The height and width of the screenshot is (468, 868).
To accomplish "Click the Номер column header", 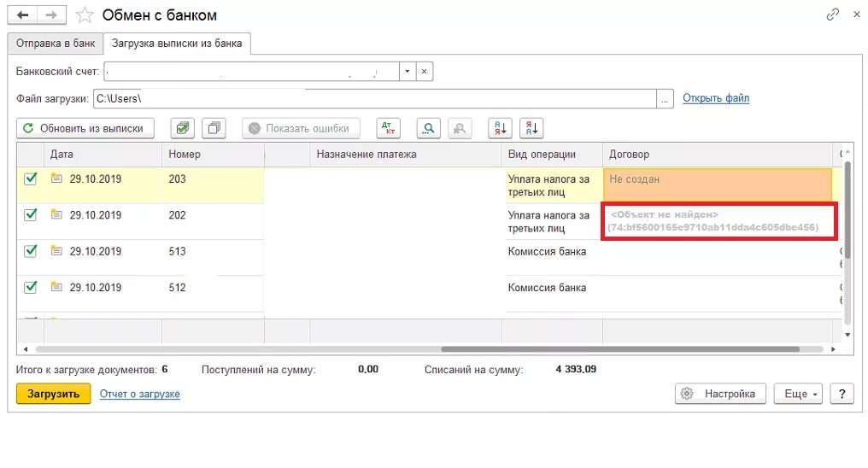I will [213, 155].
